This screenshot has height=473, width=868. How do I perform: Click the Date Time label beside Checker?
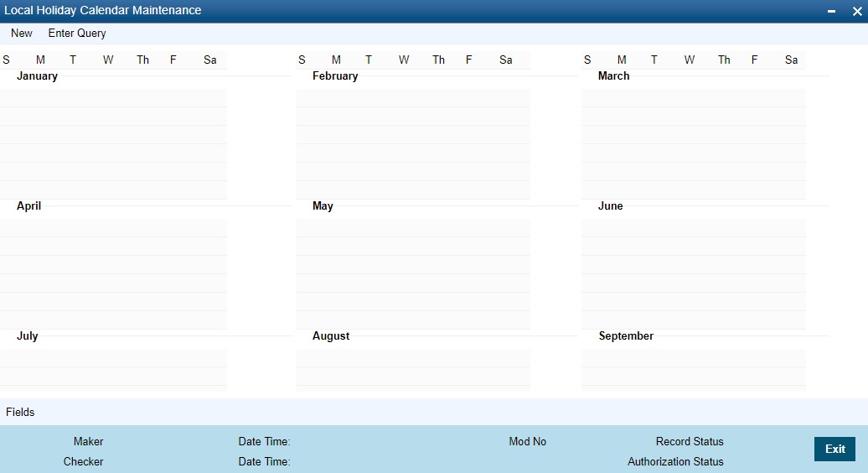pos(264,461)
